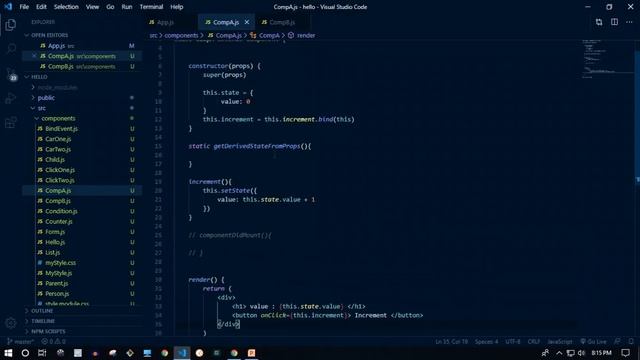This screenshot has height=360, width=640.
Task: Open Source Control view with badge
Action: [11, 74]
